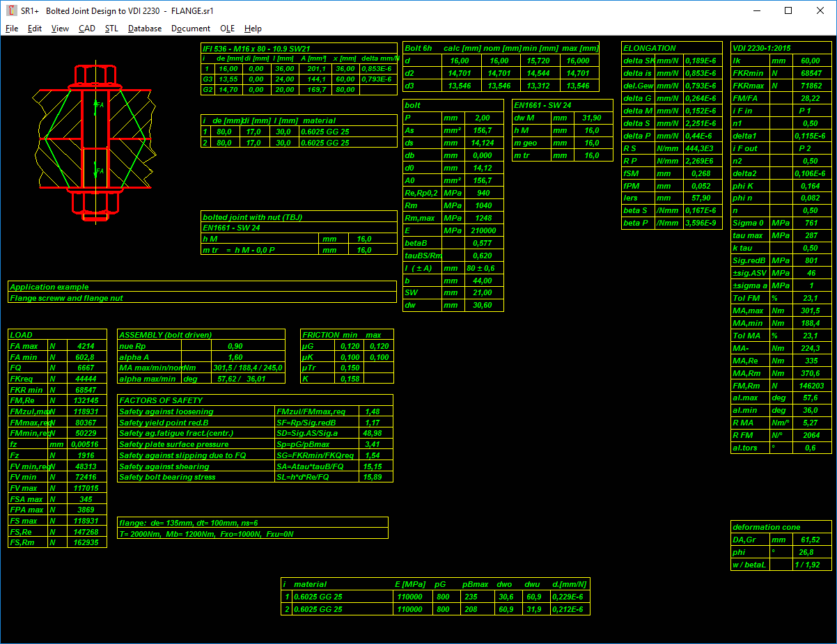Open the Edit menu
Screen dimensions: 837x644
tap(35, 29)
